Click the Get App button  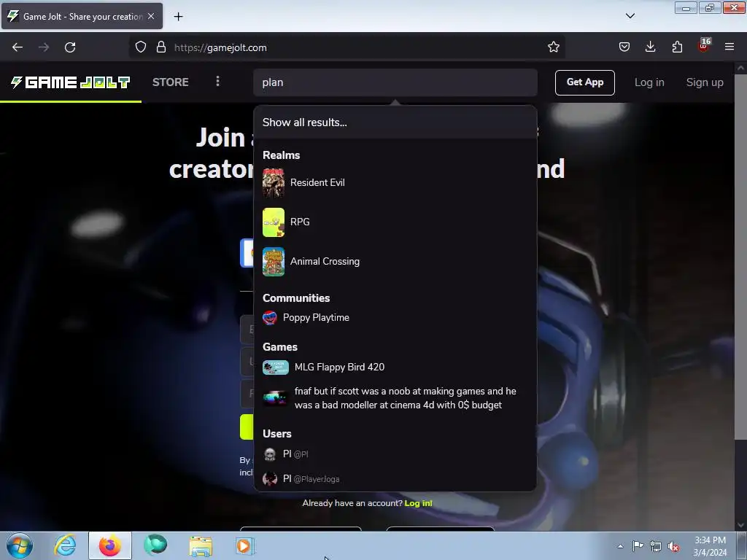tap(585, 82)
